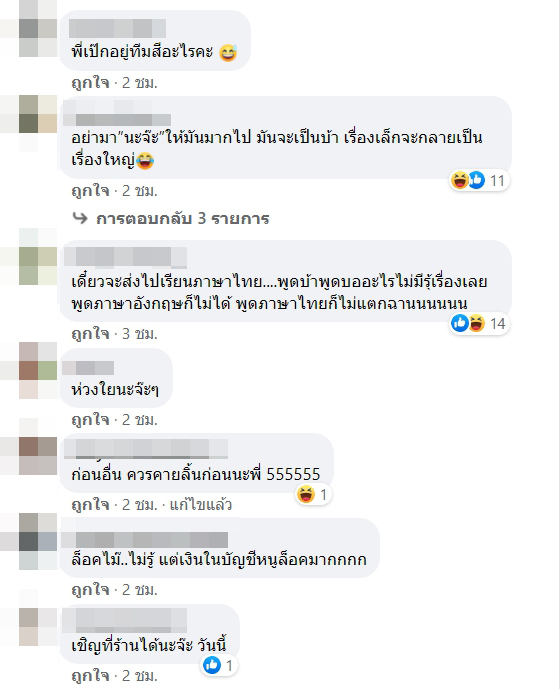This screenshot has width=560, height=689.
Task: Expand การตอบกลับ 3 รายการ replies
Action: pos(182,218)
